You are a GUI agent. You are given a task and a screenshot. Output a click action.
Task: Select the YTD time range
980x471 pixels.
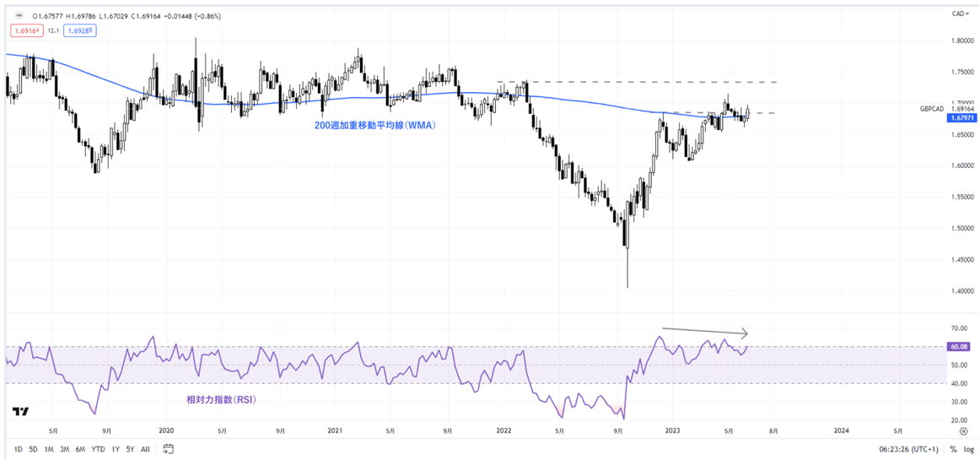click(x=98, y=449)
